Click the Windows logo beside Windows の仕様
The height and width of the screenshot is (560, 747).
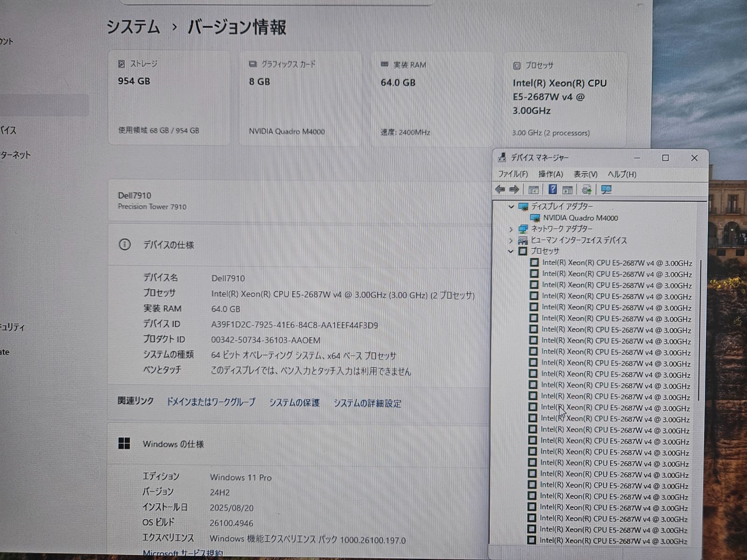click(x=124, y=443)
